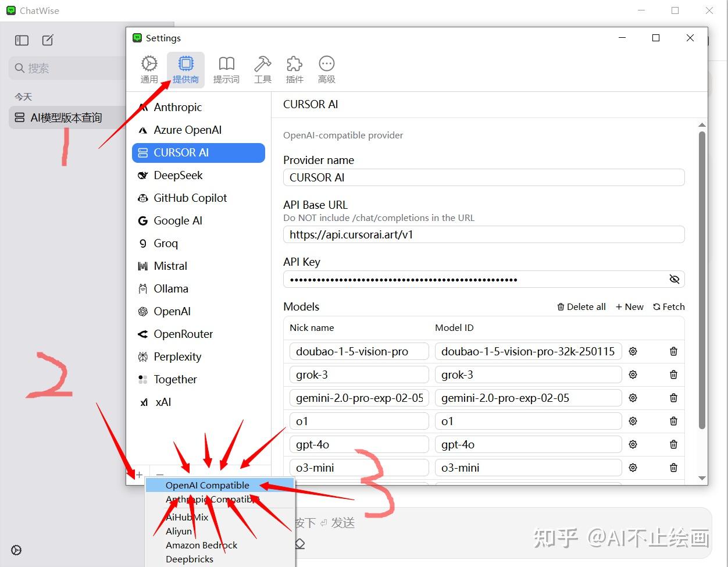The width and height of the screenshot is (728, 567).
Task: Click the 搜索 search input field
Action: coord(64,68)
